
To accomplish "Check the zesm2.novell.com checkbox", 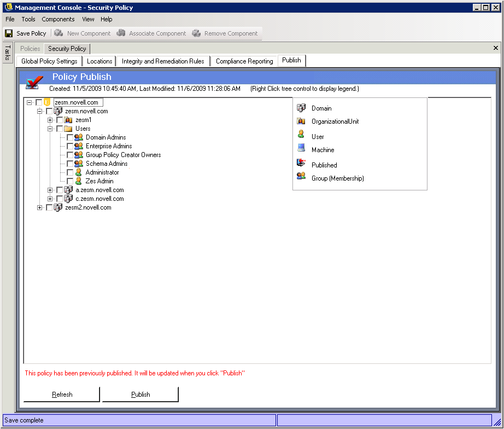I will (x=49, y=207).
